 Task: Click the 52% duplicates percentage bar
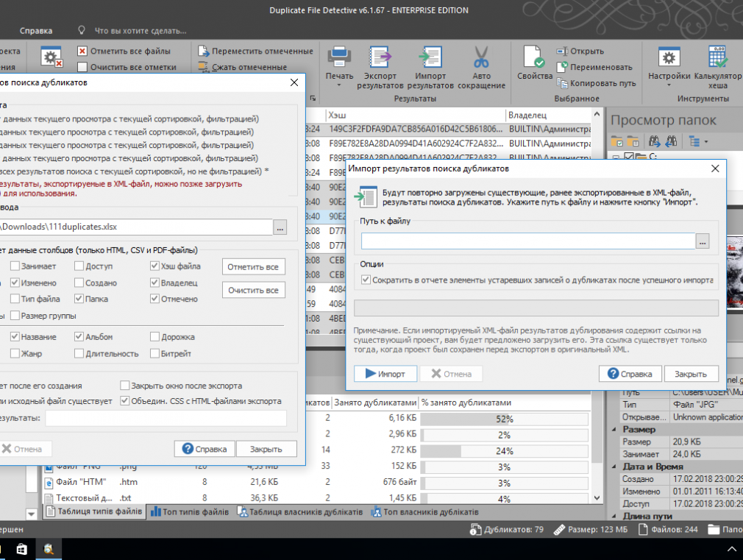pyautogui.click(x=504, y=419)
